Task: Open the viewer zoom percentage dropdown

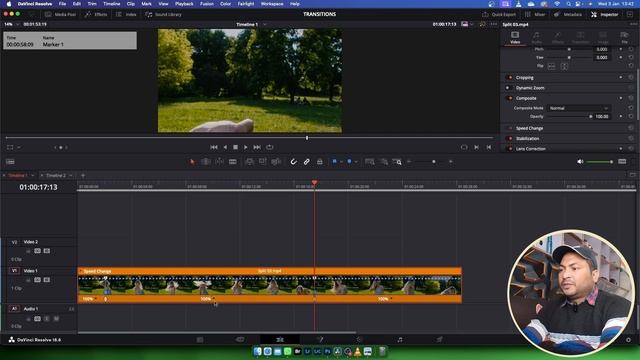Action: [x=17, y=24]
